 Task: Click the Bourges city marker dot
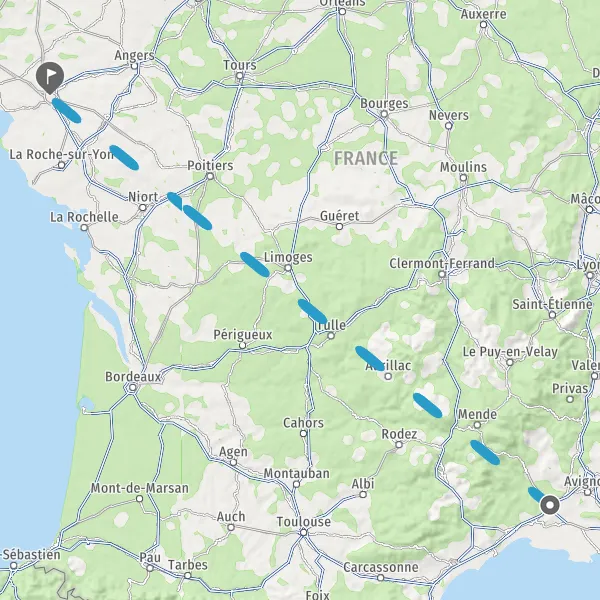coord(384,114)
